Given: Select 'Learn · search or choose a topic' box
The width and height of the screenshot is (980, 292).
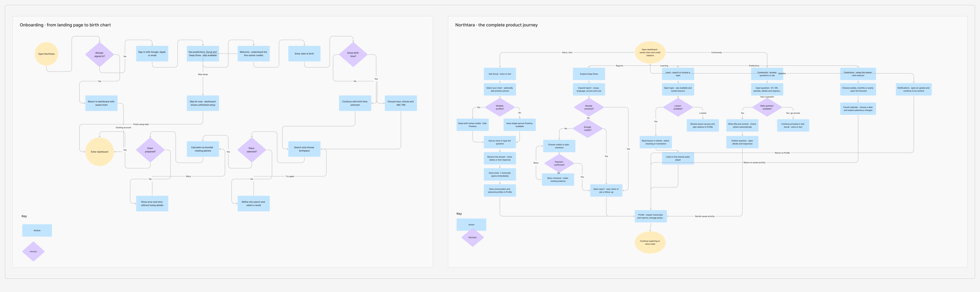Looking at the screenshot, I should (x=678, y=74).
